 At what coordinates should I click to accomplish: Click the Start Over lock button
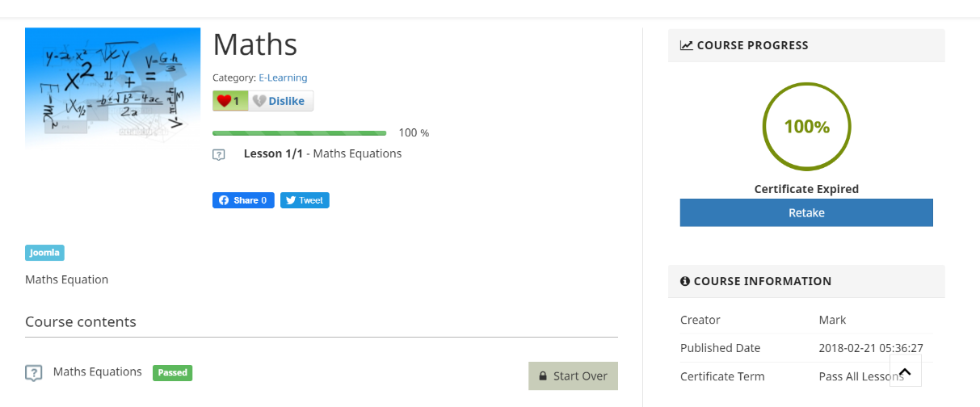[x=573, y=376]
